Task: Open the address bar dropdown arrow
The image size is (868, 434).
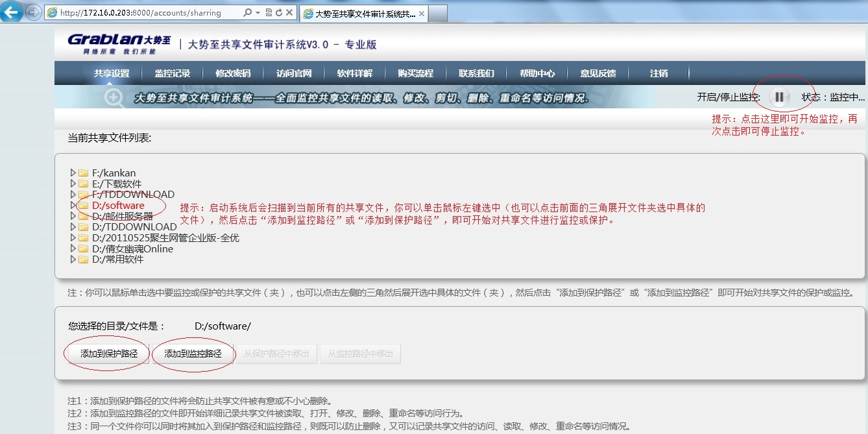Action: (x=258, y=13)
